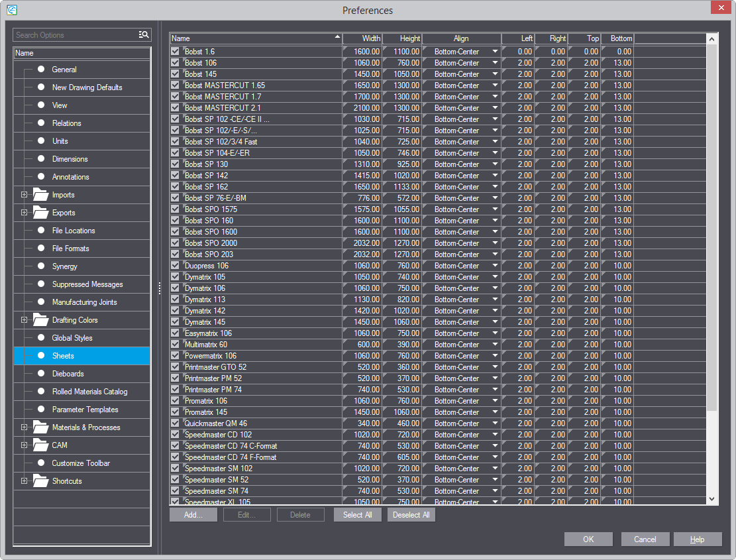Viewport: 736px width, 560px height.
Task: Click the sheet list scroll down arrow
Action: 712,499
